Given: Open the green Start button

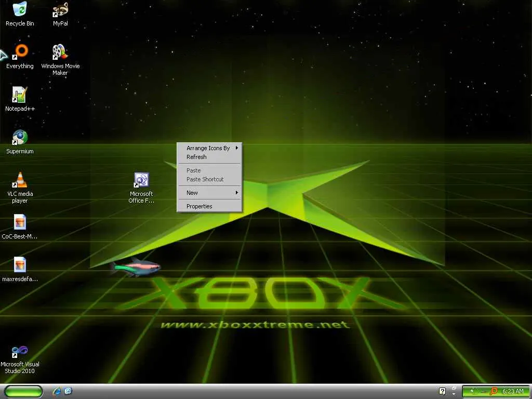Looking at the screenshot, I should click(24, 391).
